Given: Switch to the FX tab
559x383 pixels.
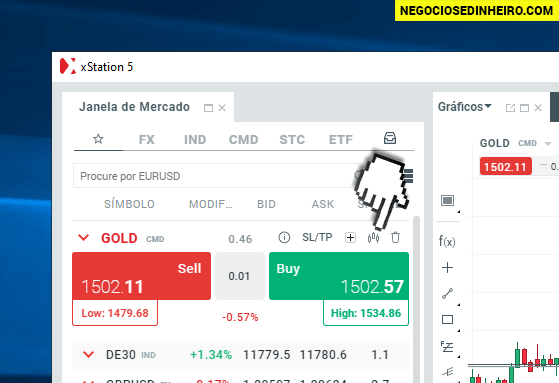Looking at the screenshot, I should pos(147,139).
